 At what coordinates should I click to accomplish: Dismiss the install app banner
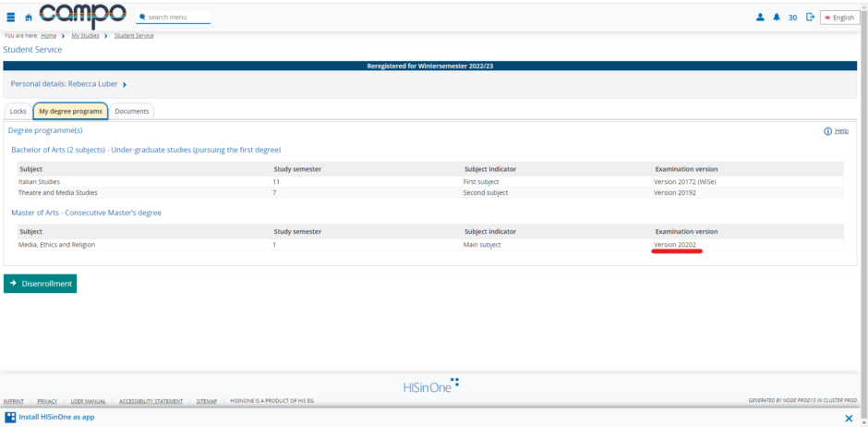[x=849, y=418]
